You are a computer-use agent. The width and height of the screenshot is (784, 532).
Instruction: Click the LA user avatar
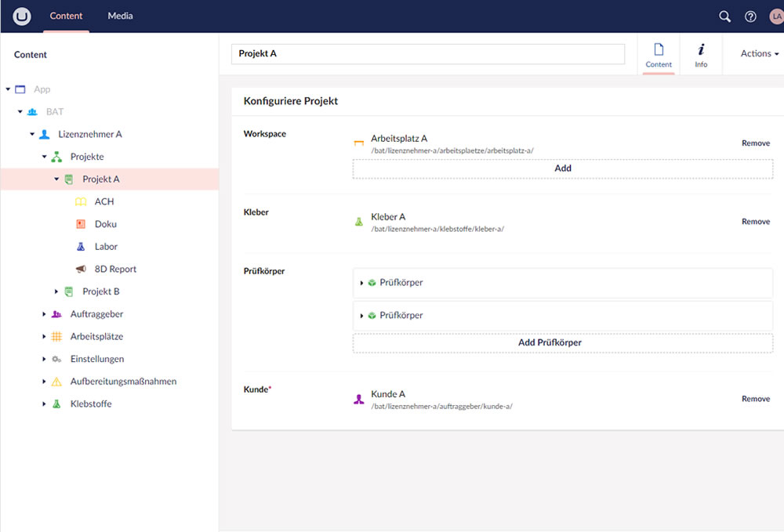776,16
